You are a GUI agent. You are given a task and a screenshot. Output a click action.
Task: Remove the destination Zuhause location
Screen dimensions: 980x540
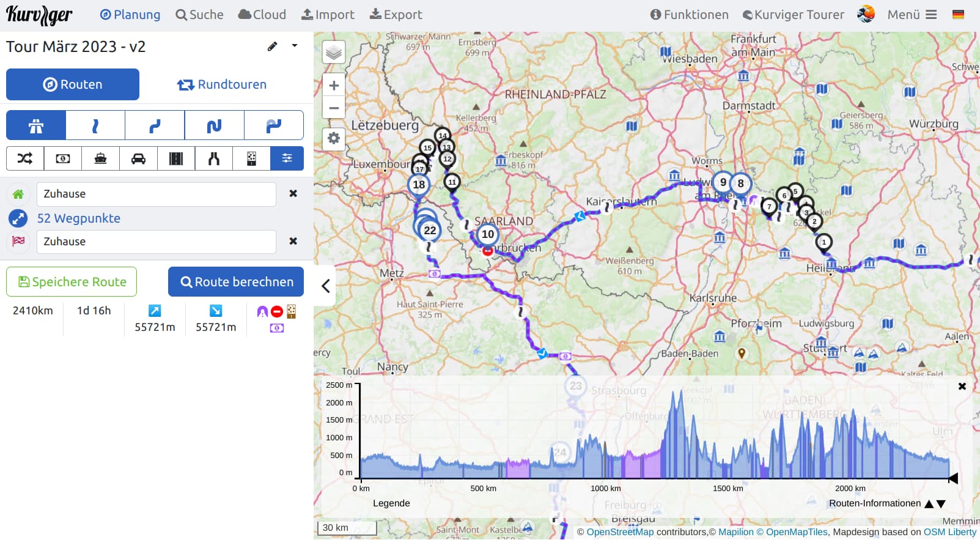click(x=293, y=241)
